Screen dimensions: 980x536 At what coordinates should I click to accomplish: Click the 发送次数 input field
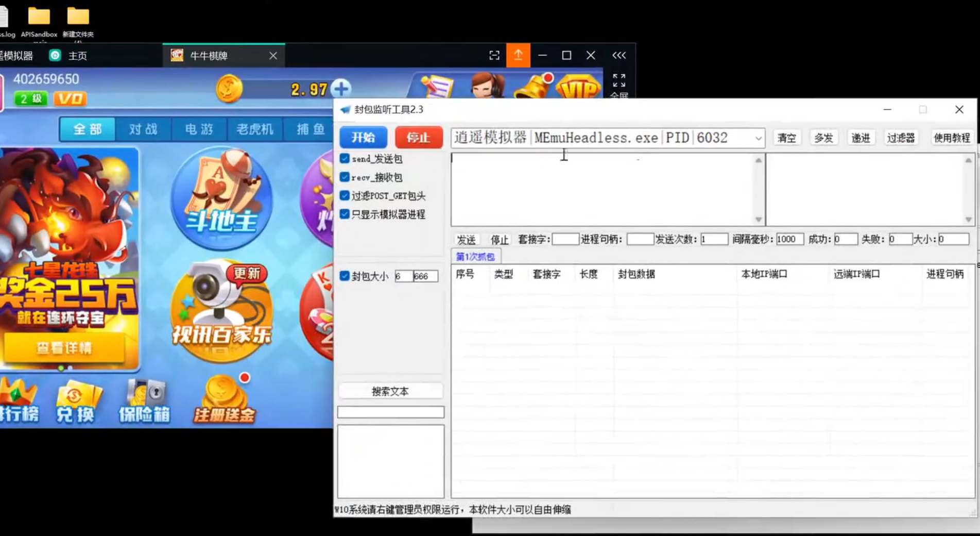click(714, 239)
